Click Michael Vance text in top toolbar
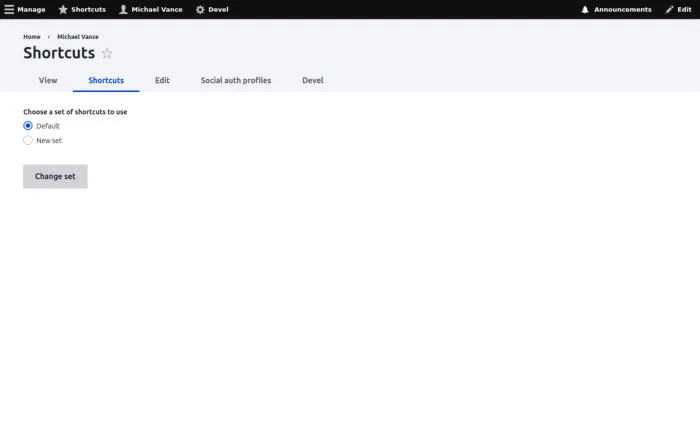The height and width of the screenshot is (438, 700). tap(157, 9)
